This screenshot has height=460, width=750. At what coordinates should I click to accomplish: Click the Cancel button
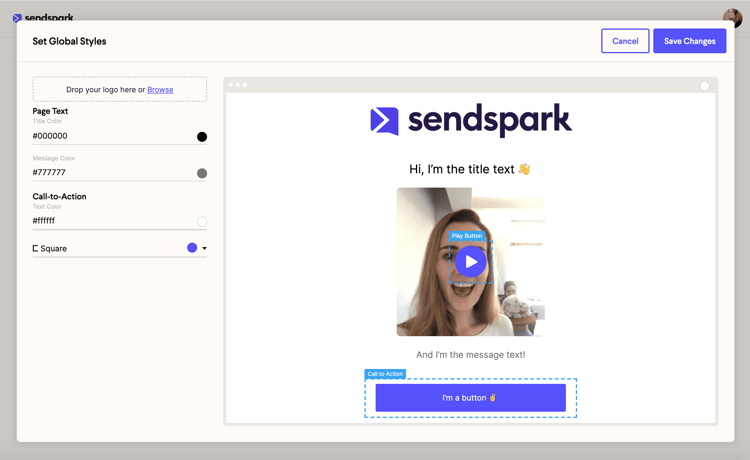pos(625,41)
